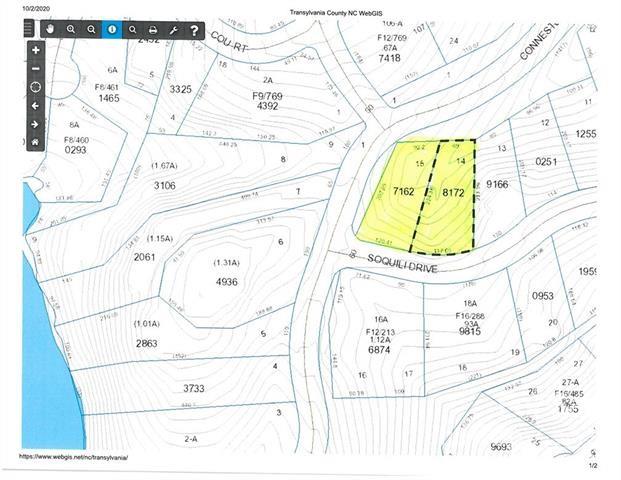Toggle the Identify info tool
This screenshot has width=621, height=480.
[111, 30]
